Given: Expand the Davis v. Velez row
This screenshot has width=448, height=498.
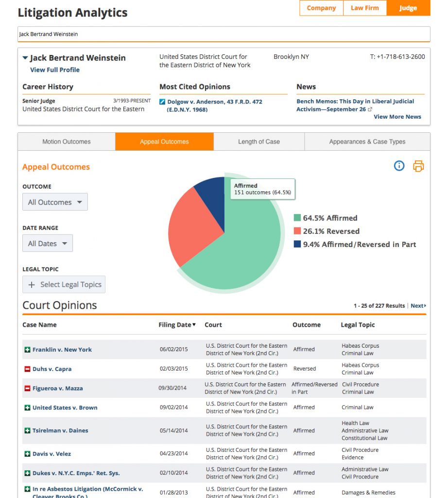Looking at the screenshot, I should click(x=28, y=454).
